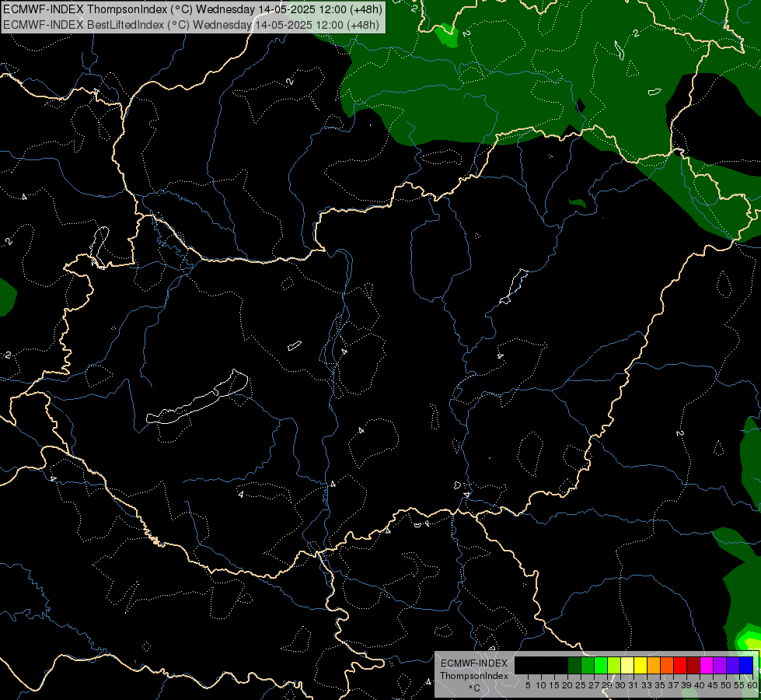This screenshot has width=761, height=700.
Task: Click the pale yellow 30–31 legend swatch
Action: [x=627, y=665]
